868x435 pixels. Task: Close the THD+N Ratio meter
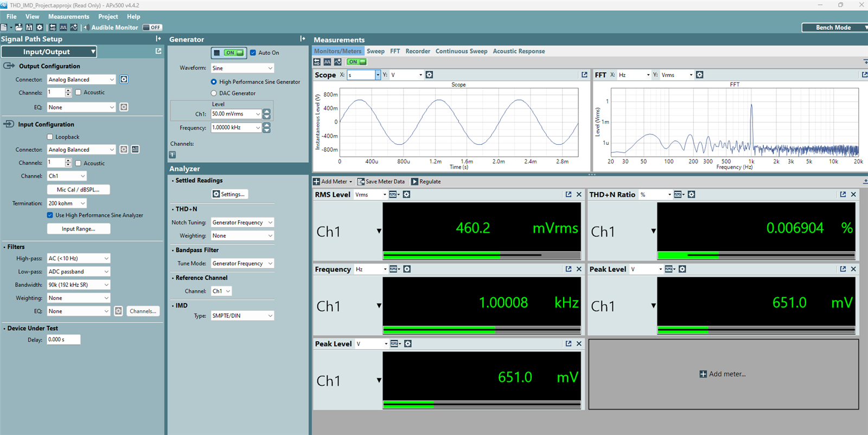click(x=853, y=194)
